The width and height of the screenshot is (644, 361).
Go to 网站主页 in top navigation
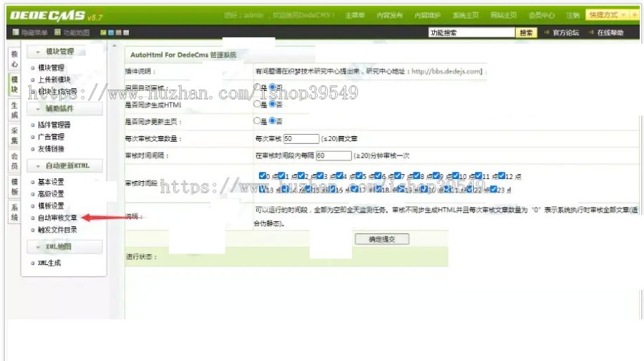[x=503, y=15]
